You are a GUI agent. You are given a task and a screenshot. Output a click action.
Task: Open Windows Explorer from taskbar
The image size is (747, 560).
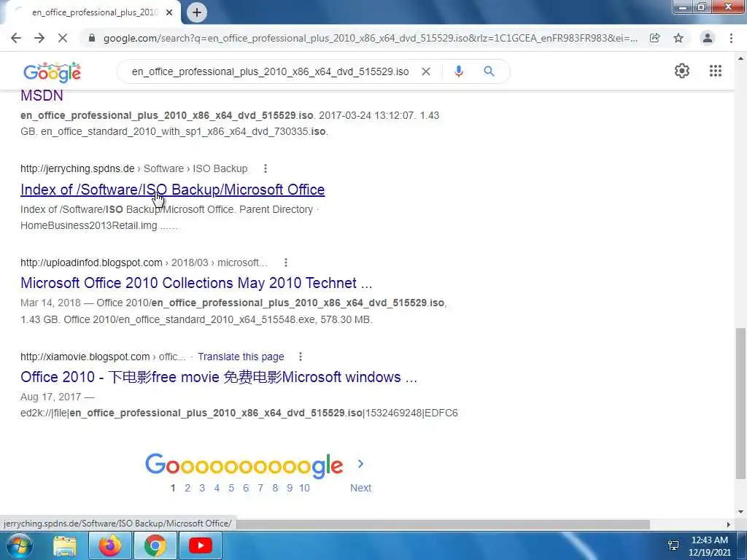click(65, 545)
